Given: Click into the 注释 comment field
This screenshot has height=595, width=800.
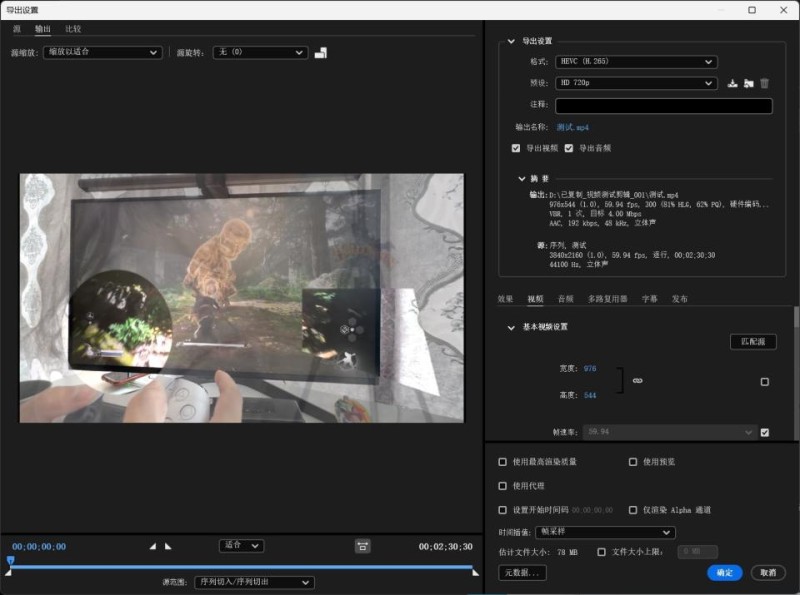Looking at the screenshot, I should [x=663, y=106].
